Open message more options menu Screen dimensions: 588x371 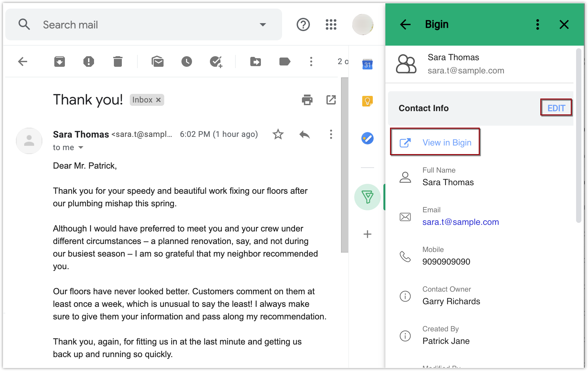click(331, 134)
